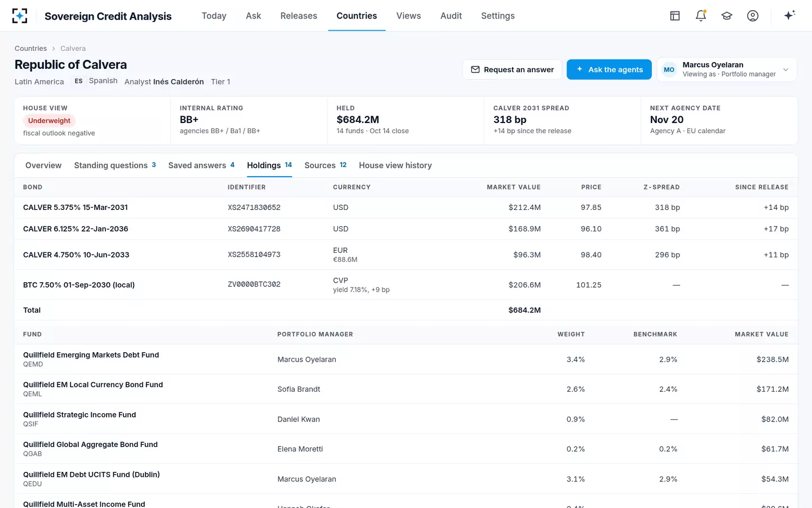
Task: Open the Settings nav item
Action: (498, 16)
